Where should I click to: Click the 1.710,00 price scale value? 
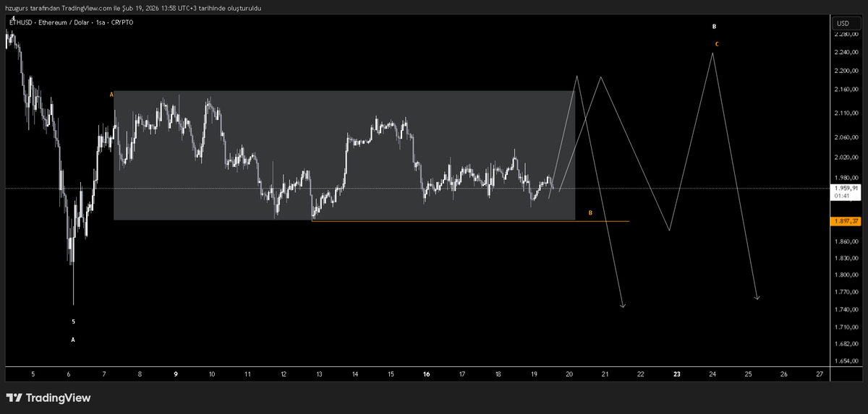coord(846,327)
